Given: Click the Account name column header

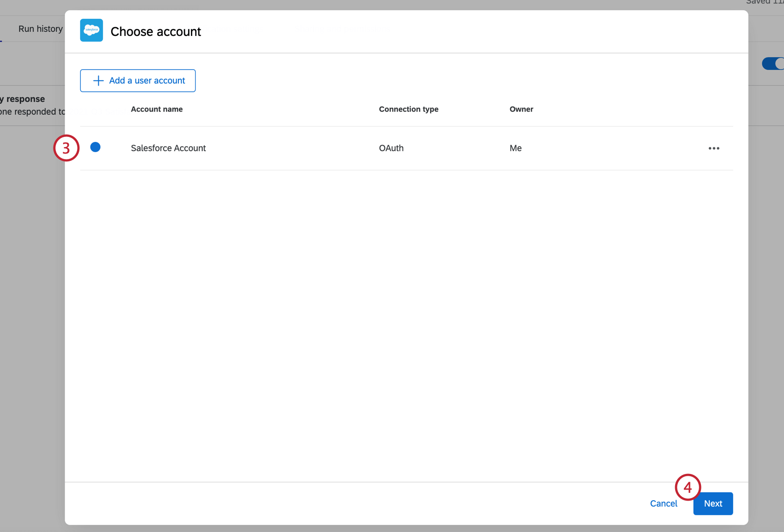Looking at the screenshot, I should tap(157, 109).
